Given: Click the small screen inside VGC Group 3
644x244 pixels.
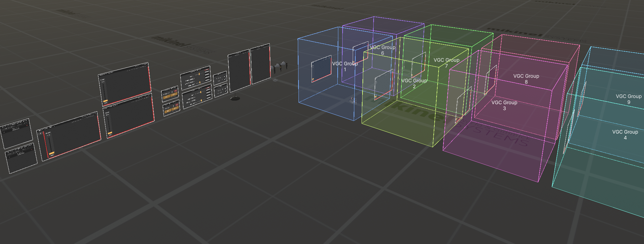Looking at the screenshot, I should click(x=463, y=105).
